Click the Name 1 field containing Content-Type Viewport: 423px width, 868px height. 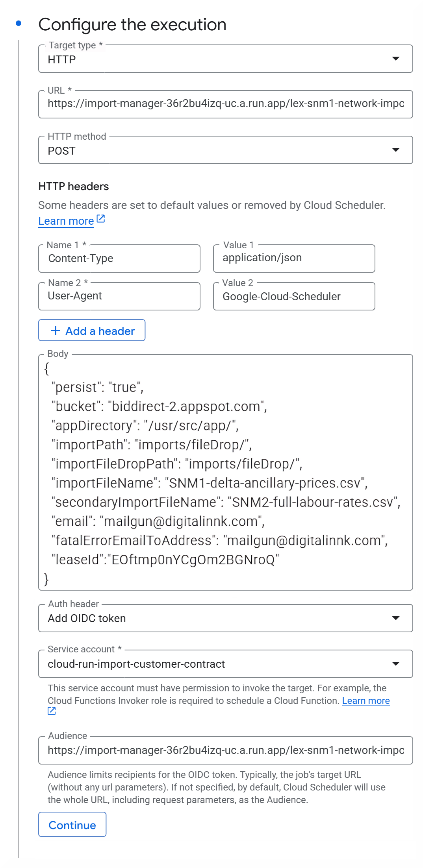(x=119, y=259)
